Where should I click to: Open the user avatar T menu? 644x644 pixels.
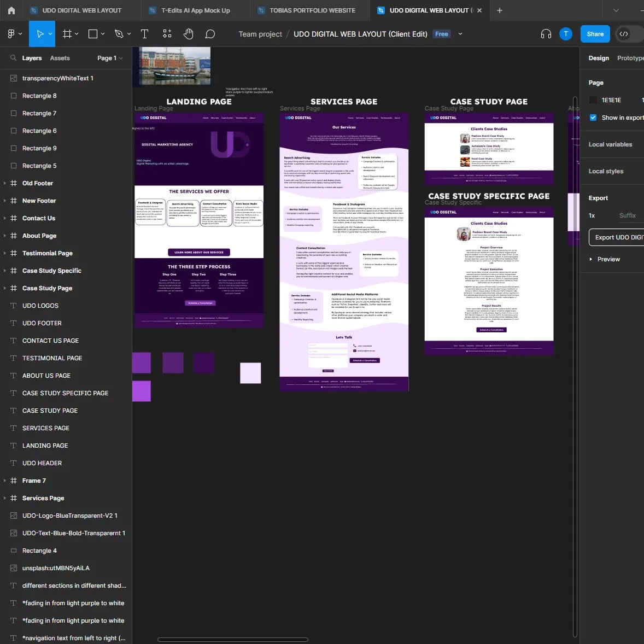click(x=566, y=34)
